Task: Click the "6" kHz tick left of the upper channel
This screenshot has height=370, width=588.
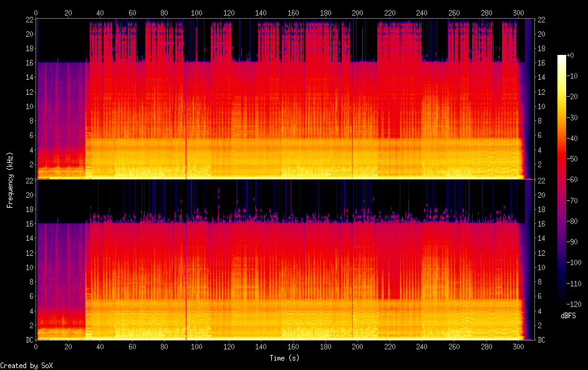Action: [x=32, y=135]
